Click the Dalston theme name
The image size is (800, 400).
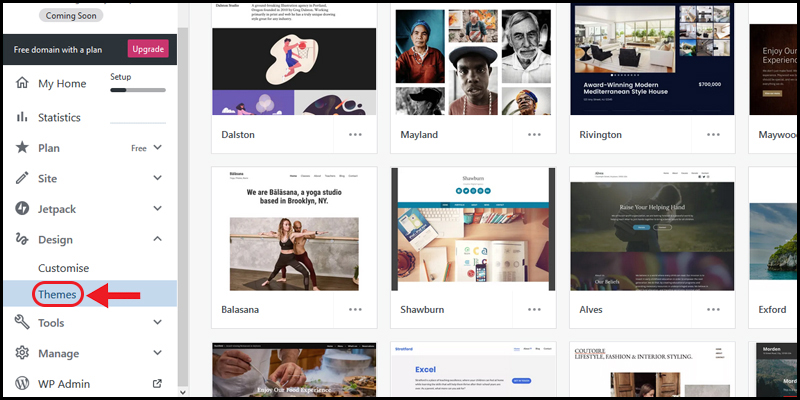238,135
